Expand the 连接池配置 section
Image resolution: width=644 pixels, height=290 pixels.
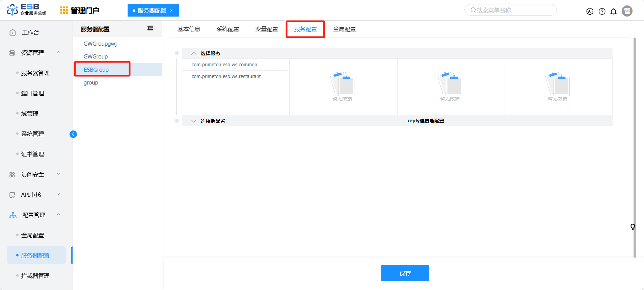point(194,121)
